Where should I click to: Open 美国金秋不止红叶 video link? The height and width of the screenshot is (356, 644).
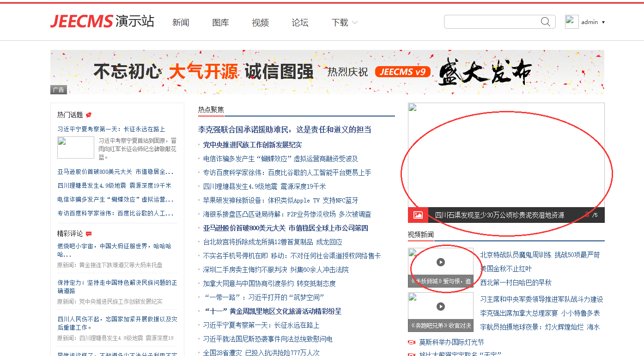click(x=506, y=269)
